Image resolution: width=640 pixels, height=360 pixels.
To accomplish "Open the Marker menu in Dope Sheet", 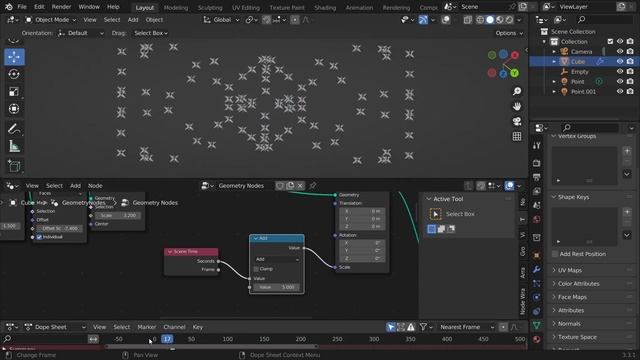I will pos(147,327).
